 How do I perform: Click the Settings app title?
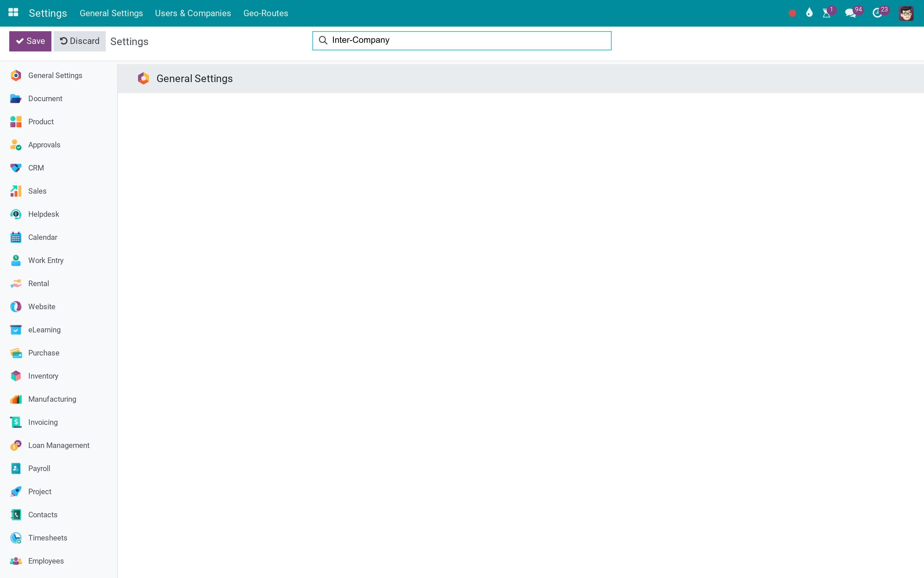48,13
